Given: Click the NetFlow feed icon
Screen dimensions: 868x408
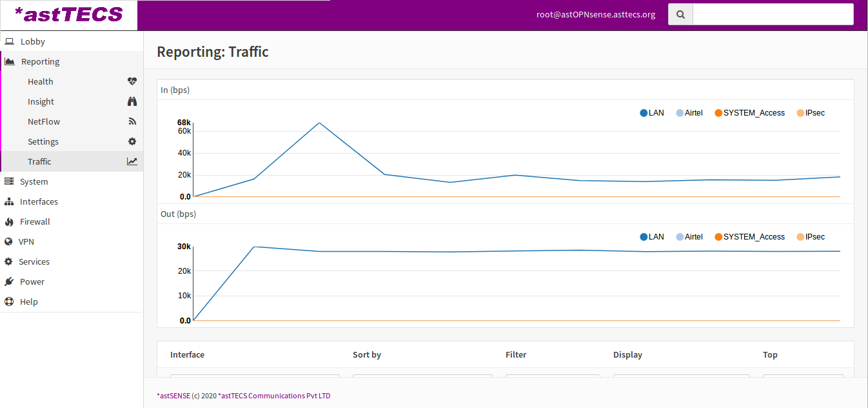Looking at the screenshot, I should pos(132,121).
